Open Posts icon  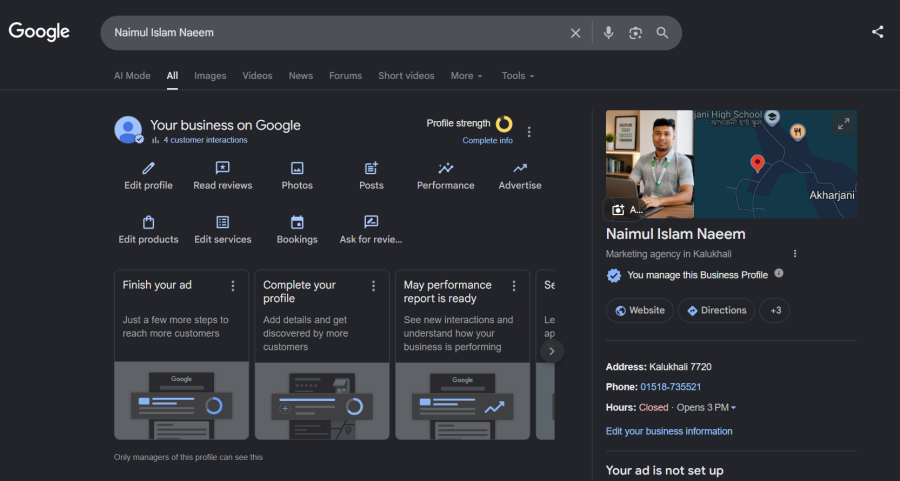pyautogui.click(x=371, y=168)
